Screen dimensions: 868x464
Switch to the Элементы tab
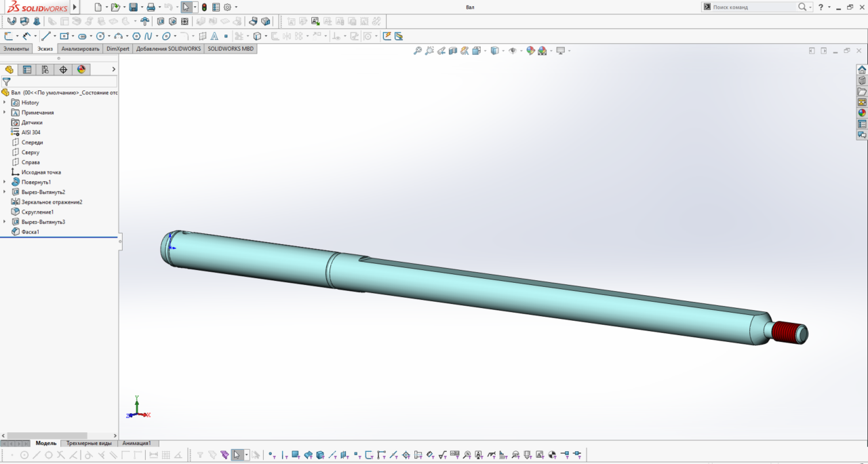[x=16, y=49]
